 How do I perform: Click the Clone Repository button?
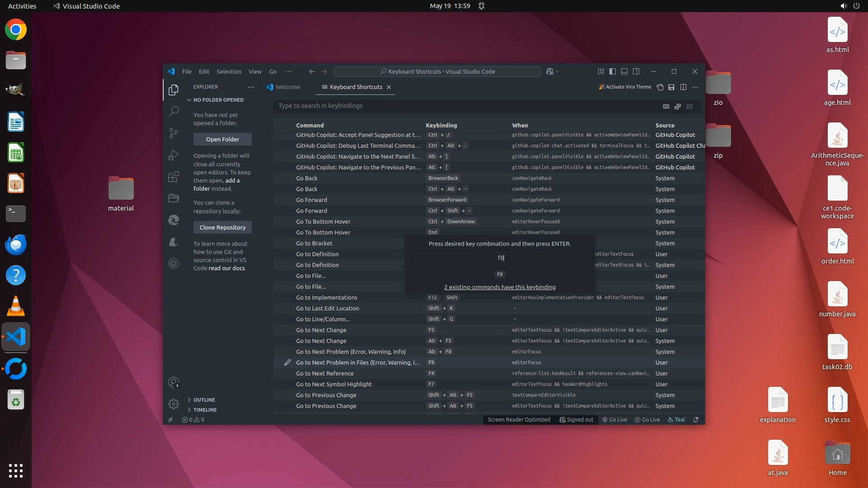click(222, 227)
